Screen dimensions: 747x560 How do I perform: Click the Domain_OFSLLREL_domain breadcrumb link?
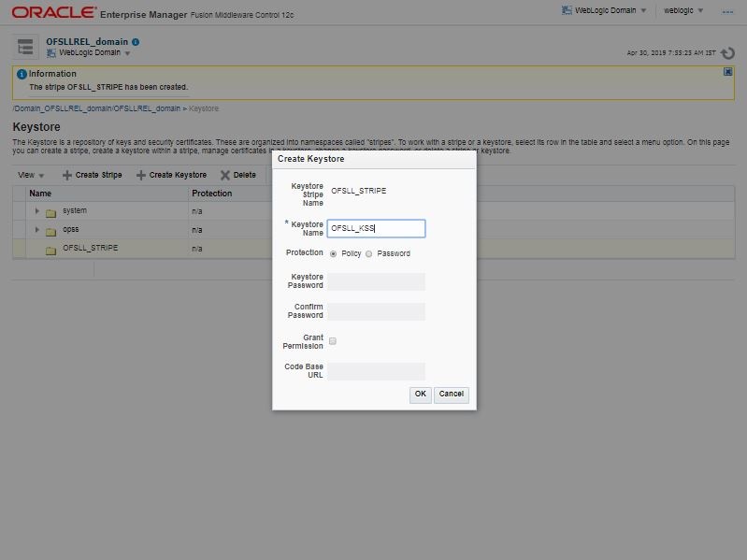(96, 108)
